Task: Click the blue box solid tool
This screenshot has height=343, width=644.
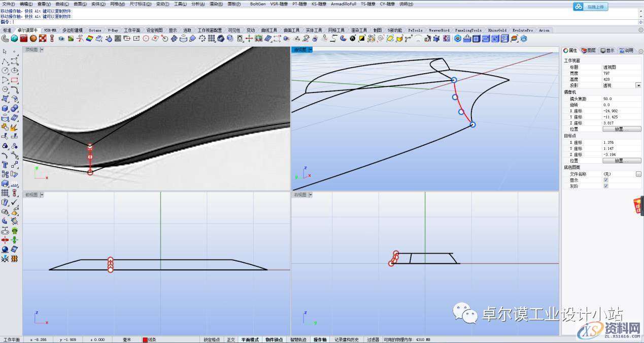Action: point(5,108)
